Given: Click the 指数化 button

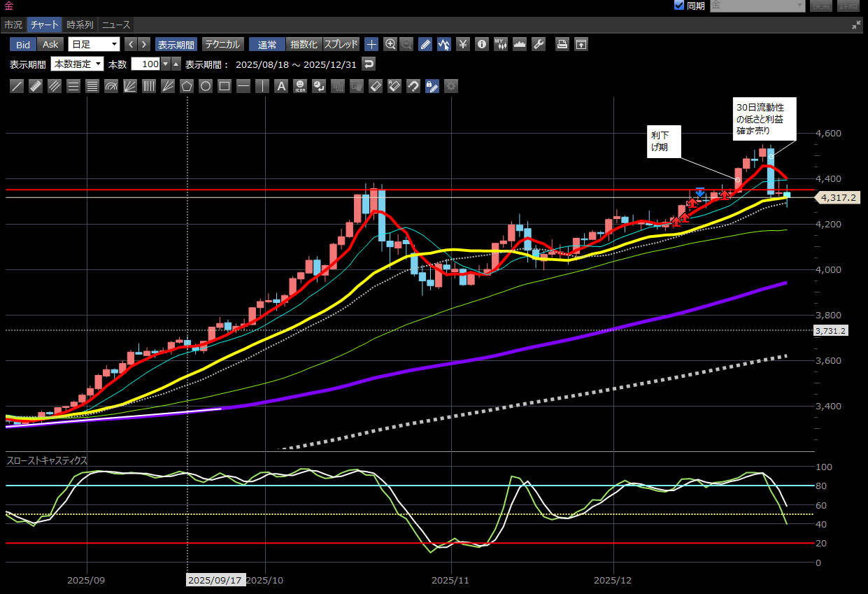Looking at the screenshot, I should pyautogui.click(x=304, y=44).
